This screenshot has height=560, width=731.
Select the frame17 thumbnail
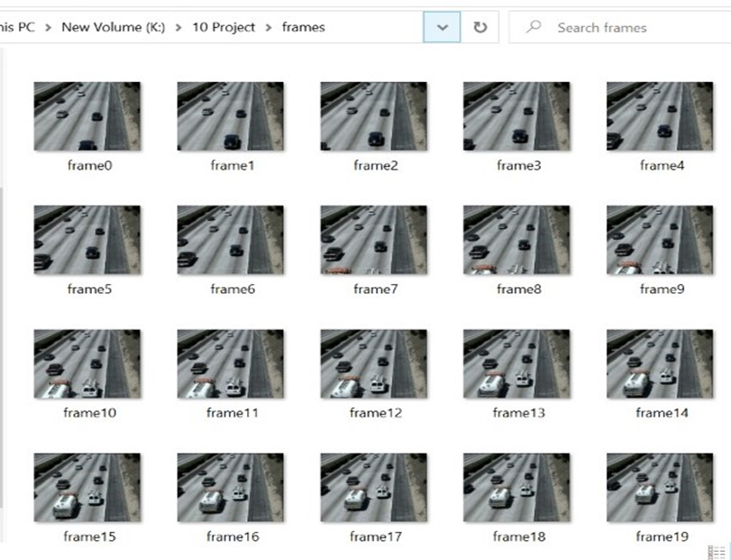pyautogui.click(x=373, y=487)
